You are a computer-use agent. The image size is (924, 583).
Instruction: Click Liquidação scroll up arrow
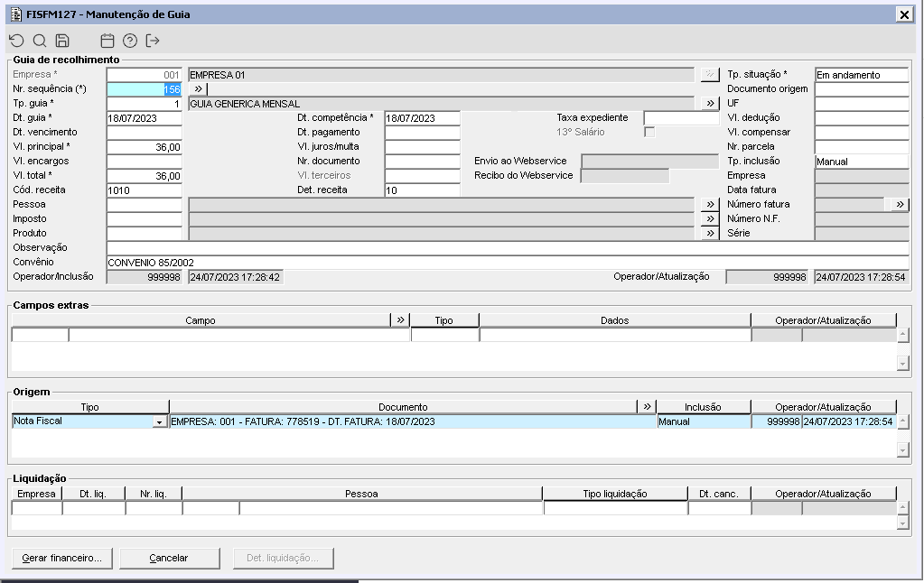pos(902,507)
